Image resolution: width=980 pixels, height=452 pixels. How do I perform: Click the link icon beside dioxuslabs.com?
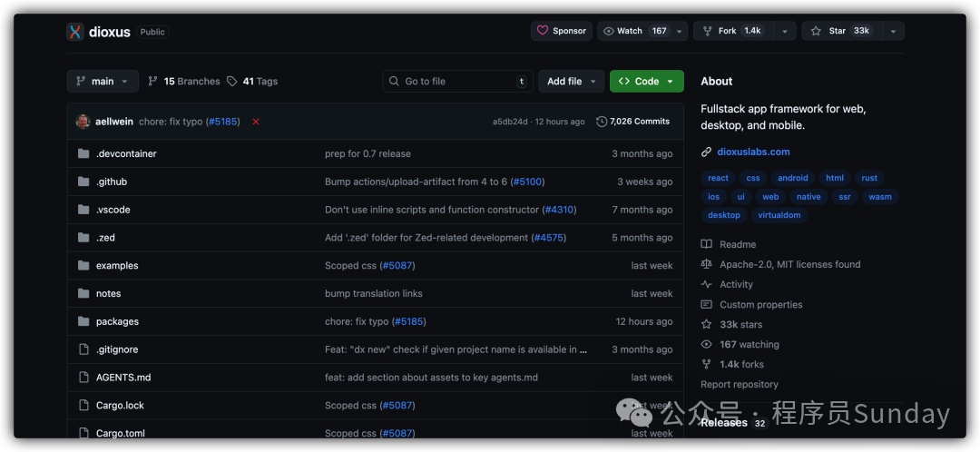pyautogui.click(x=707, y=152)
